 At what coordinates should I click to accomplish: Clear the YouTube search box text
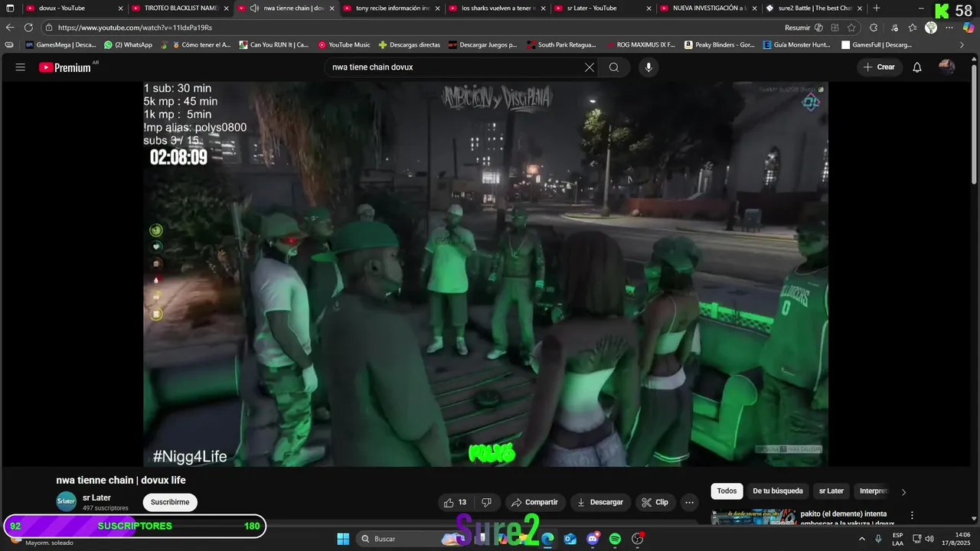pyautogui.click(x=590, y=67)
